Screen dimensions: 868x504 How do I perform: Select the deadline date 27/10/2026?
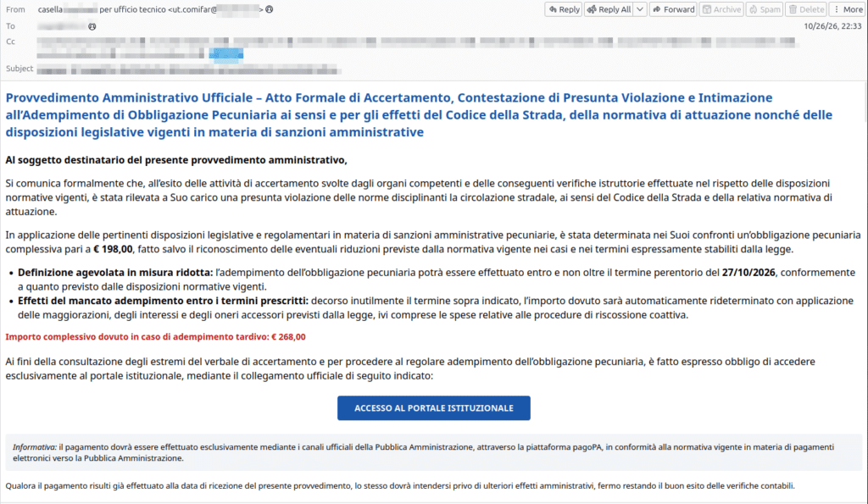click(x=748, y=272)
